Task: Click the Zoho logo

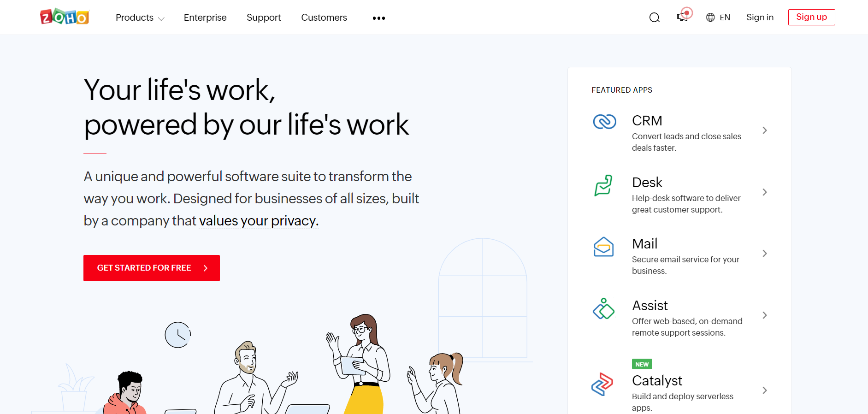Action: click(x=65, y=17)
